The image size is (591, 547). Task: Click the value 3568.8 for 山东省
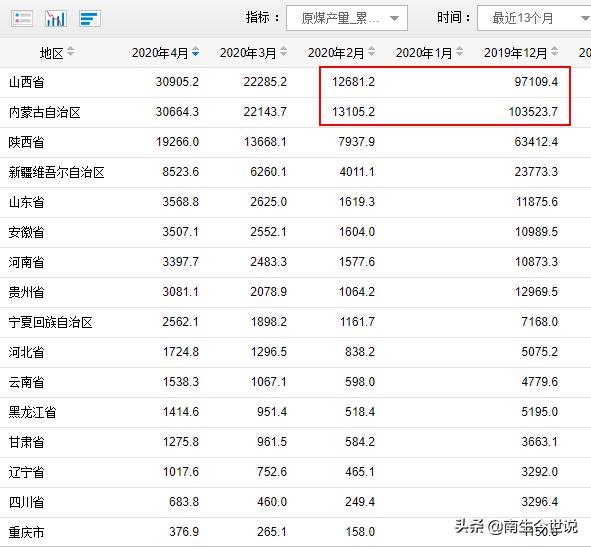click(x=181, y=202)
